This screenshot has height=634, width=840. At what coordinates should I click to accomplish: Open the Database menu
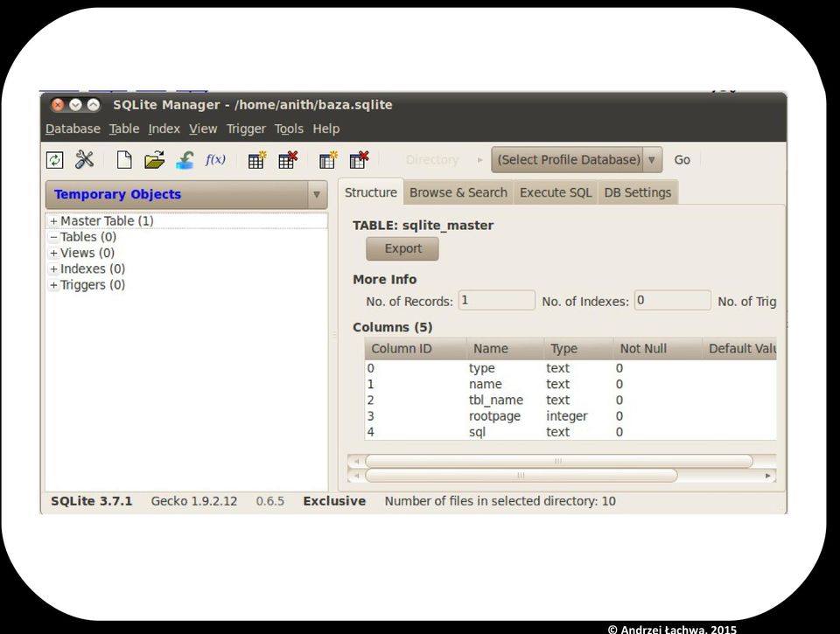click(73, 129)
